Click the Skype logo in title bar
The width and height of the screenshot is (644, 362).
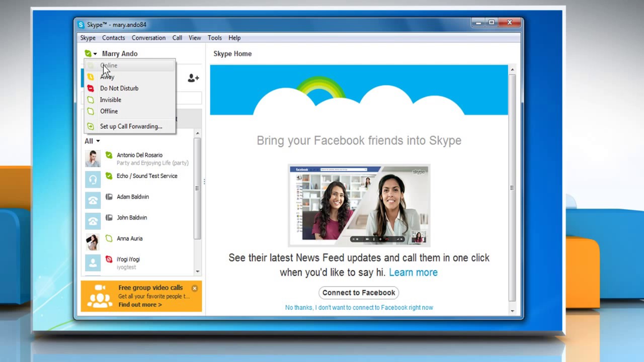pyautogui.click(x=81, y=25)
